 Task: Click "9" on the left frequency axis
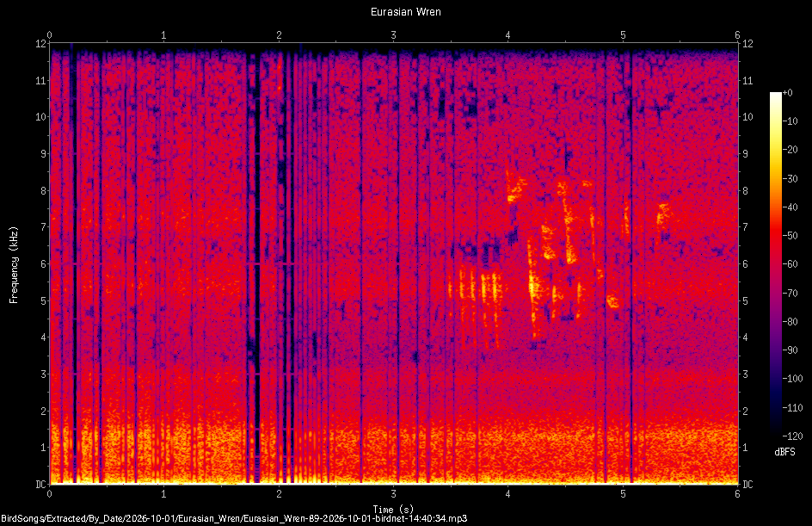tap(44, 154)
